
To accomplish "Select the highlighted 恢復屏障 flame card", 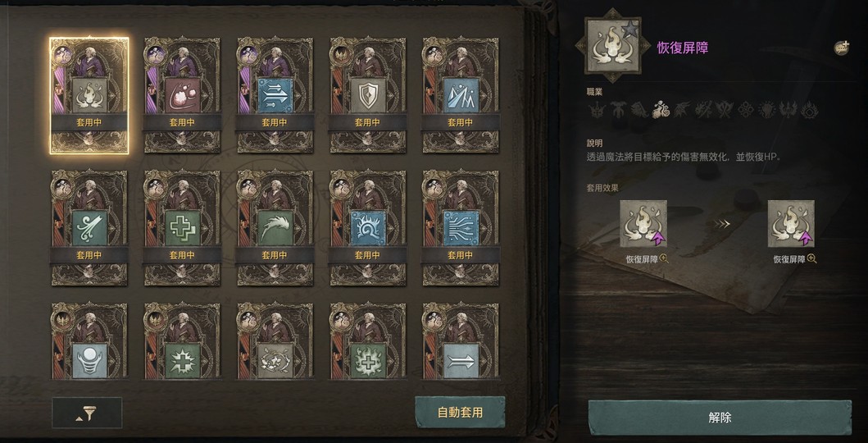I will pos(89,95).
